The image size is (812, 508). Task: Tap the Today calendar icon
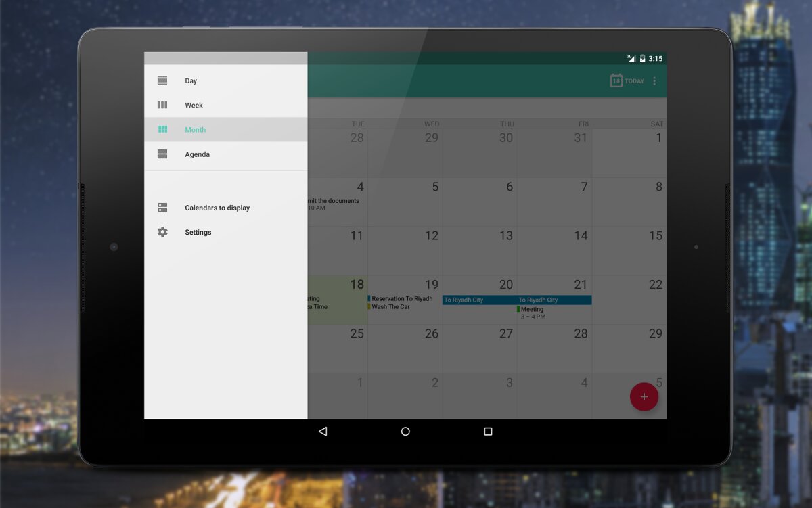[x=616, y=80]
